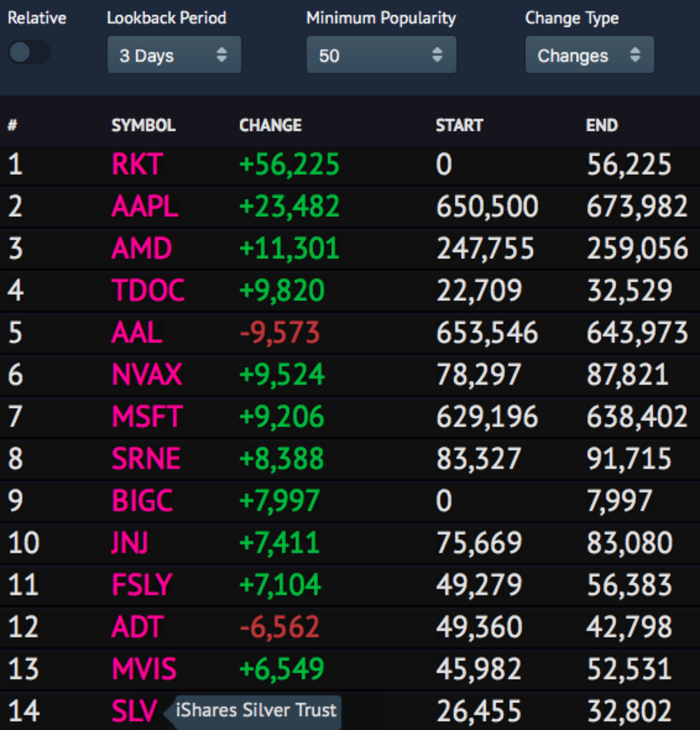Click the 49,360 start value for ADT
700x730 pixels.
[479, 627]
